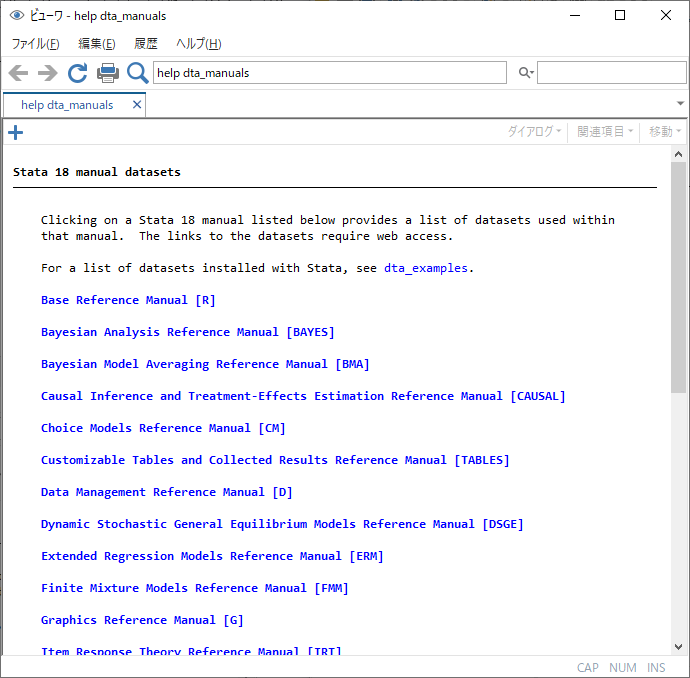The height and width of the screenshot is (678, 690).
Task: Open Finite Mixture Models Reference Manual [FMM]
Action: pos(195,588)
